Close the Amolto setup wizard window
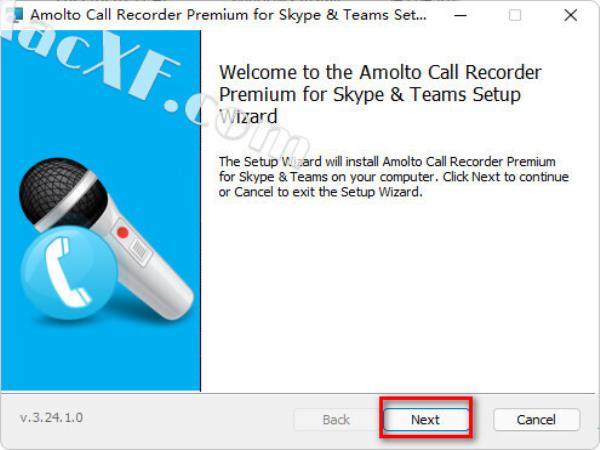The image size is (600, 450). [570, 15]
